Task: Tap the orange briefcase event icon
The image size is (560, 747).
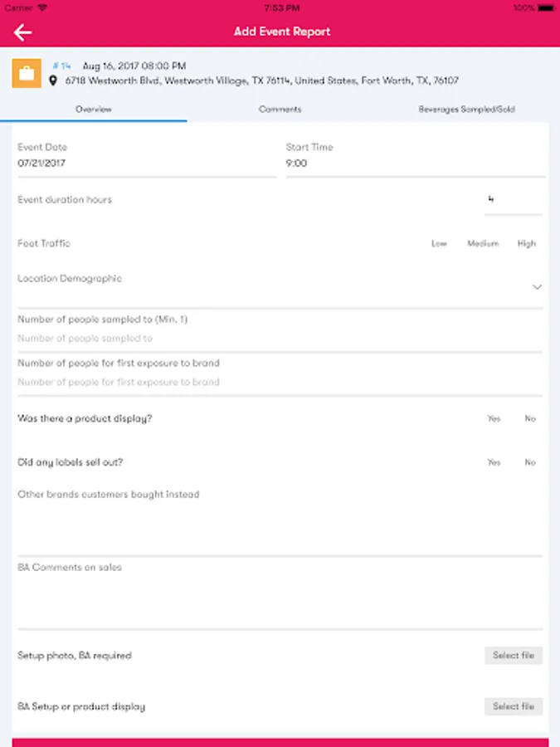Action: [x=27, y=73]
